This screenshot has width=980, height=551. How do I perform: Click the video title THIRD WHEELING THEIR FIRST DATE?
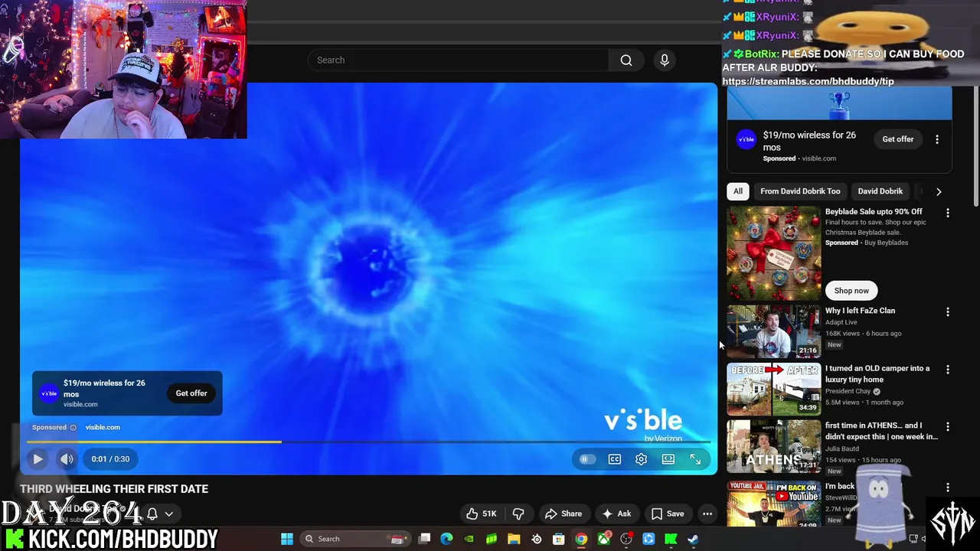click(114, 489)
